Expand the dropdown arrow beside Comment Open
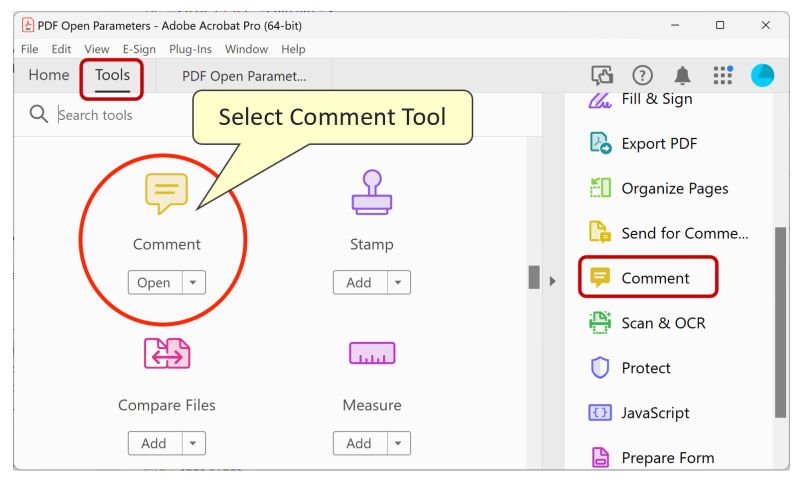This screenshot has width=800, height=479. point(193,283)
